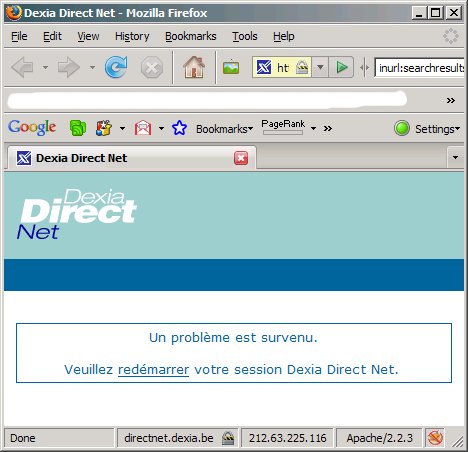Viewport: 468px width, 452px height.
Task: Click the inurl:searchresult search field
Action: click(419, 68)
